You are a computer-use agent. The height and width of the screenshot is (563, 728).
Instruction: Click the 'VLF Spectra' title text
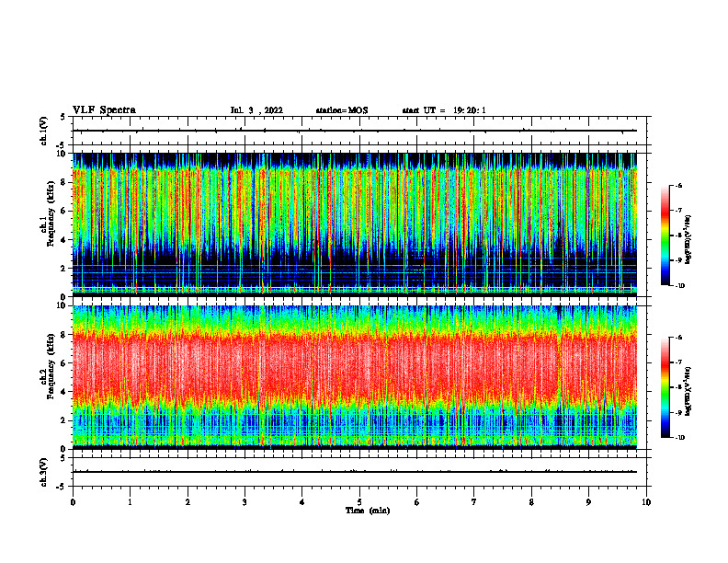tap(104, 110)
